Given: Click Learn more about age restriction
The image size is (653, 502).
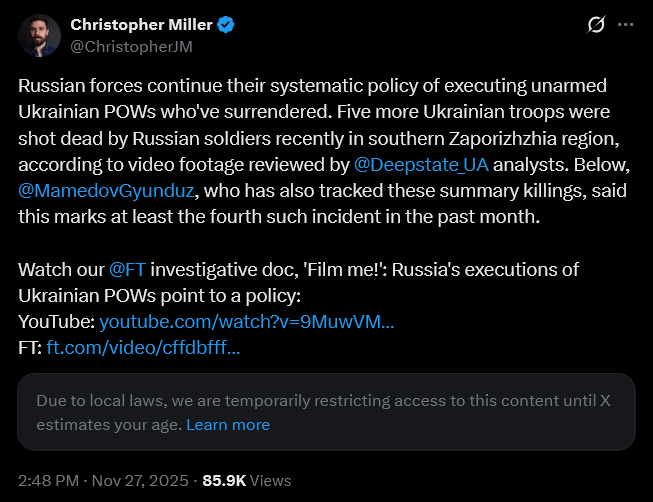Looking at the screenshot, I should pos(228,424).
